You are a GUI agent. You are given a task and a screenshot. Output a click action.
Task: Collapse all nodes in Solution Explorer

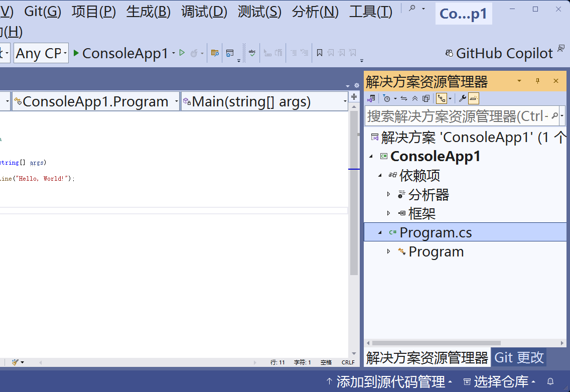pos(415,98)
